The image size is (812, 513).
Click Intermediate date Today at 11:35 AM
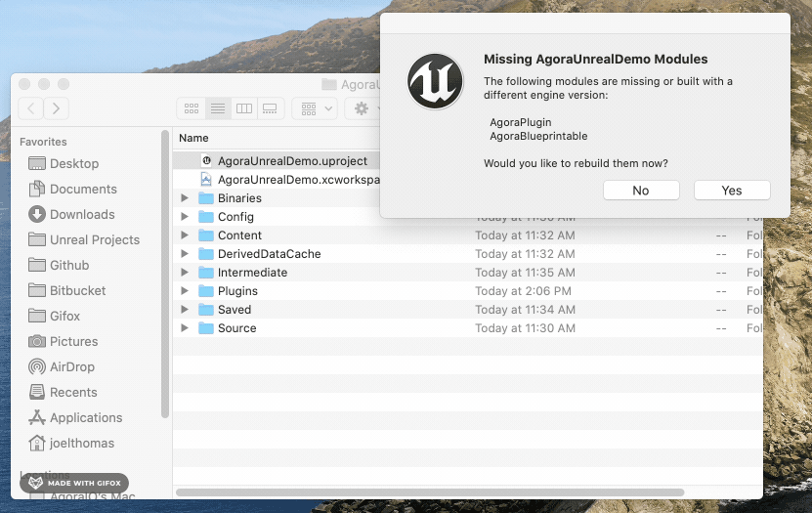coord(525,273)
